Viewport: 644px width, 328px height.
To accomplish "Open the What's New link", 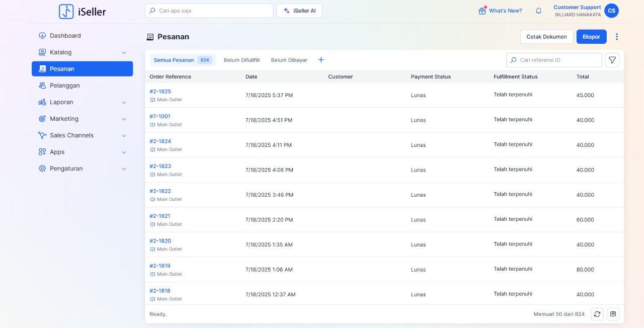I will click(x=506, y=11).
